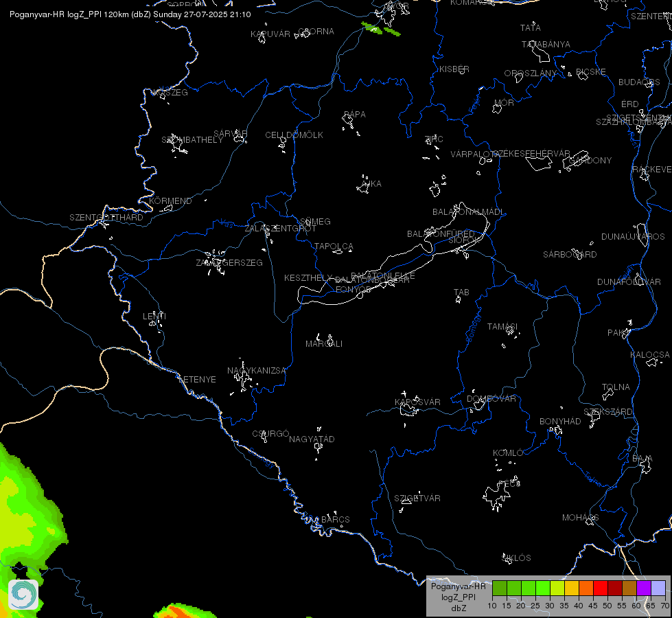Click the BALATONFÜRED city label
The image size is (672, 618).
click(441, 233)
